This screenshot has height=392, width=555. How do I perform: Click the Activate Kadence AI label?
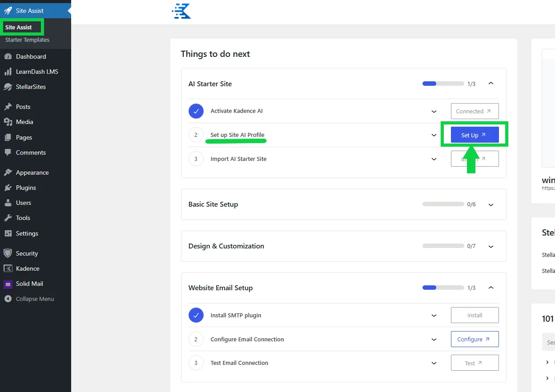click(237, 111)
